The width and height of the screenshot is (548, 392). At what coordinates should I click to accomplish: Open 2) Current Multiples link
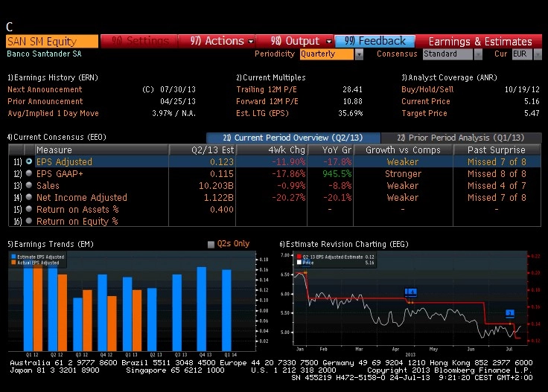click(271, 77)
